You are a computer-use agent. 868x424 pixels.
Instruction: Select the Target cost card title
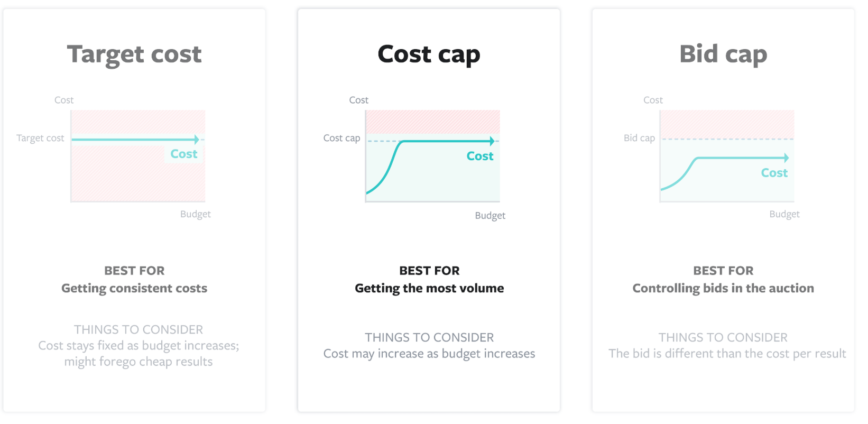[x=134, y=54]
